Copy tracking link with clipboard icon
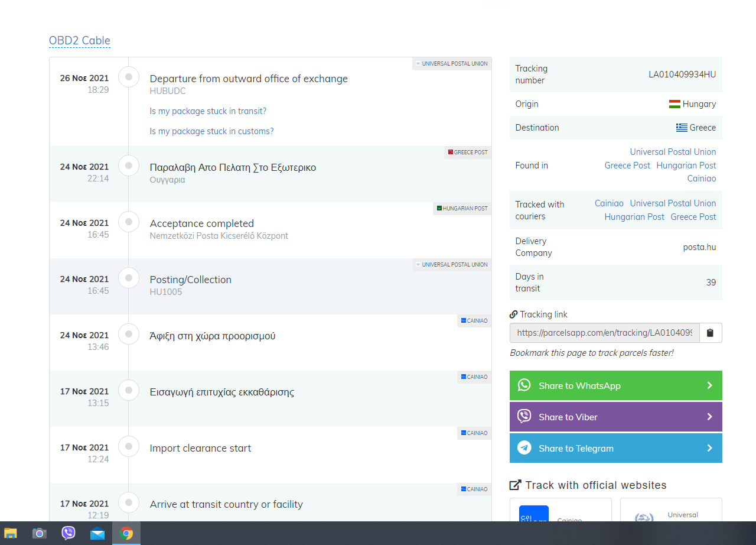Image resolution: width=756 pixels, height=545 pixels. [x=711, y=333]
